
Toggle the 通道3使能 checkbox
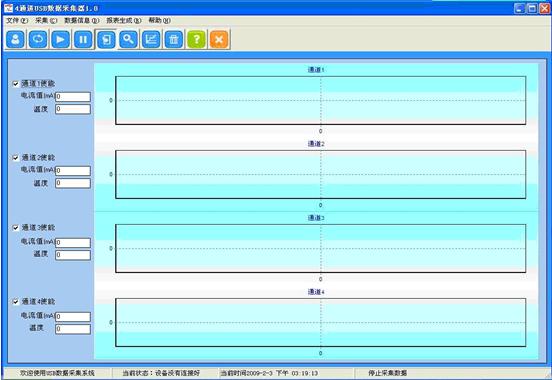(x=15, y=228)
